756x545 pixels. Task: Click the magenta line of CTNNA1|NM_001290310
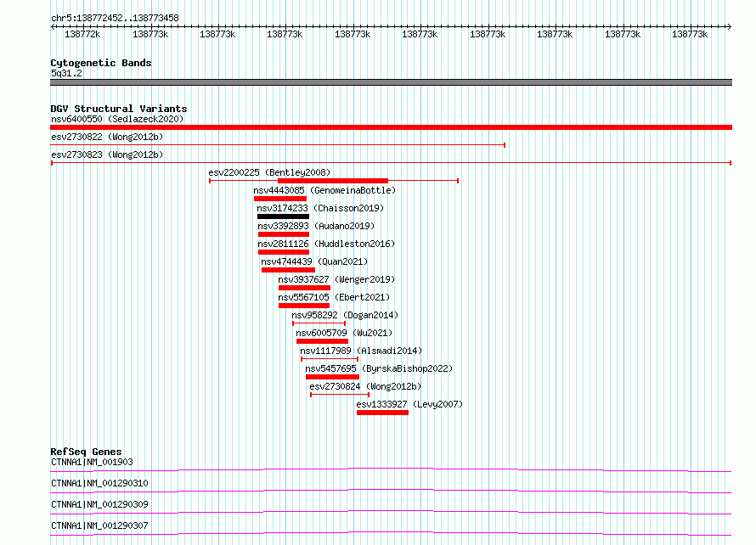[391, 491]
